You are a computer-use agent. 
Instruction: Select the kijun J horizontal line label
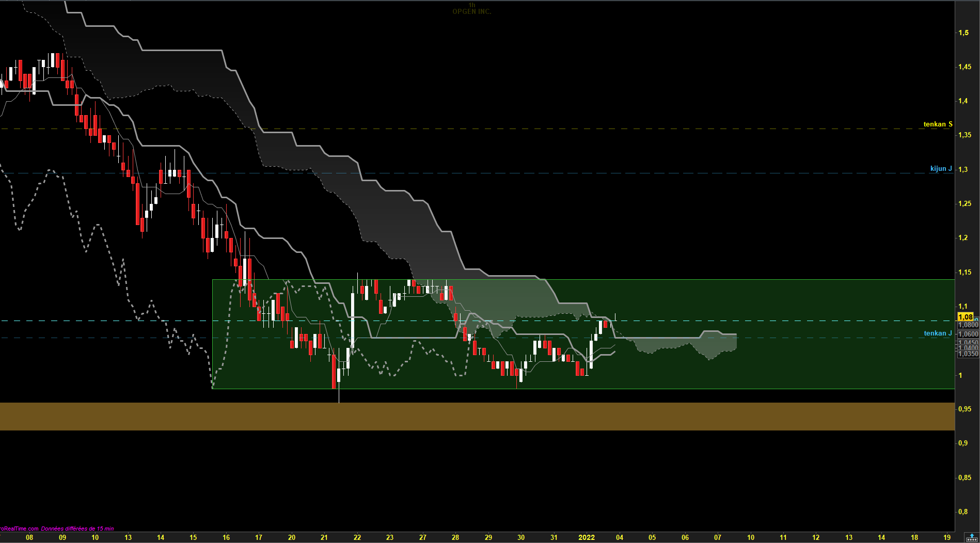941,169
